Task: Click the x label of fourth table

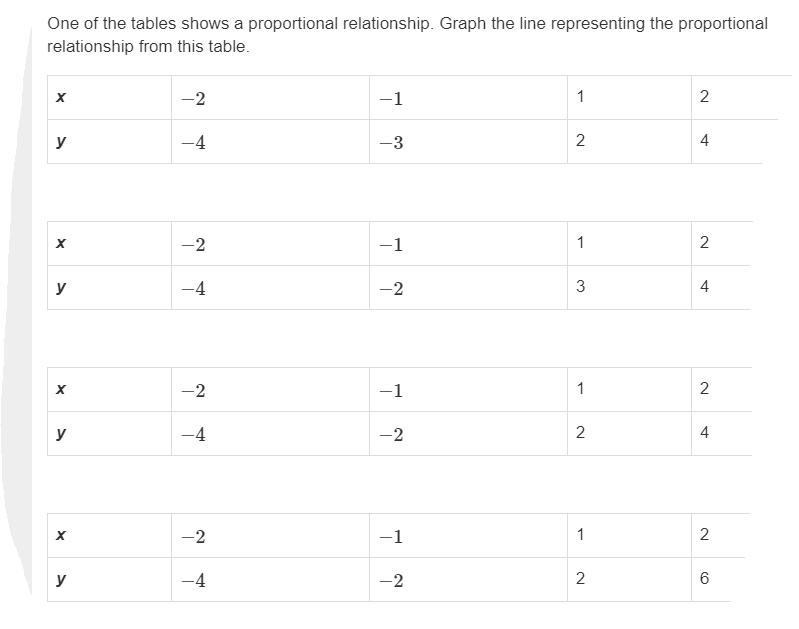Action: 61,535
